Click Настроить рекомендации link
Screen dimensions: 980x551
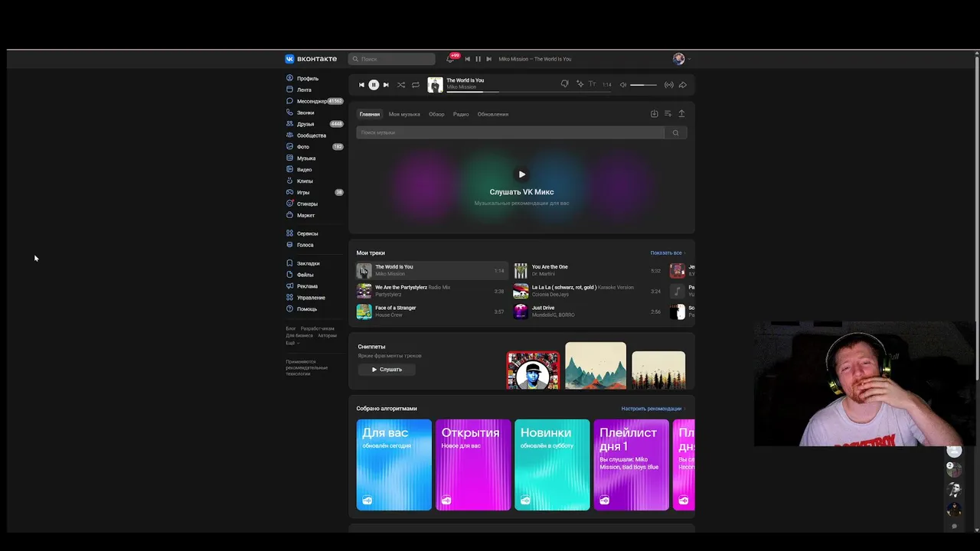(652, 409)
